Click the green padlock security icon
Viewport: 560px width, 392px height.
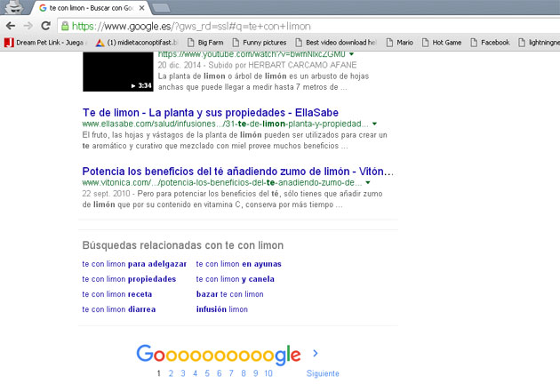(x=65, y=26)
